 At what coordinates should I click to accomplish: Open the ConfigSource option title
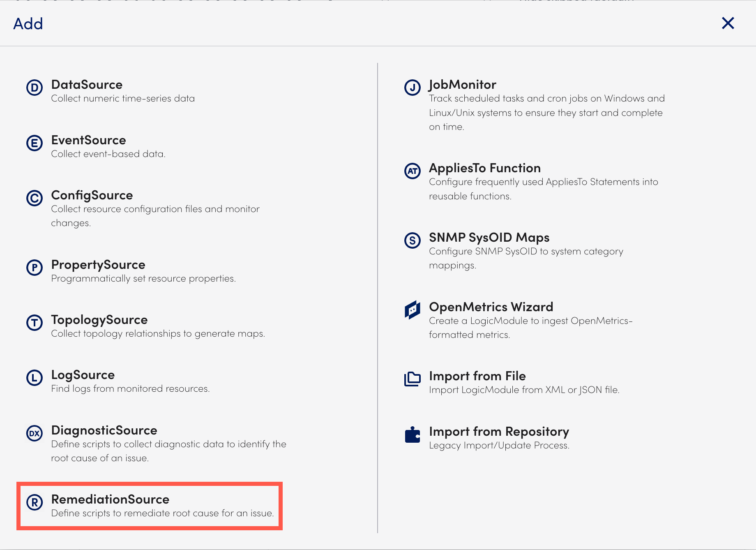tap(92, 195)
